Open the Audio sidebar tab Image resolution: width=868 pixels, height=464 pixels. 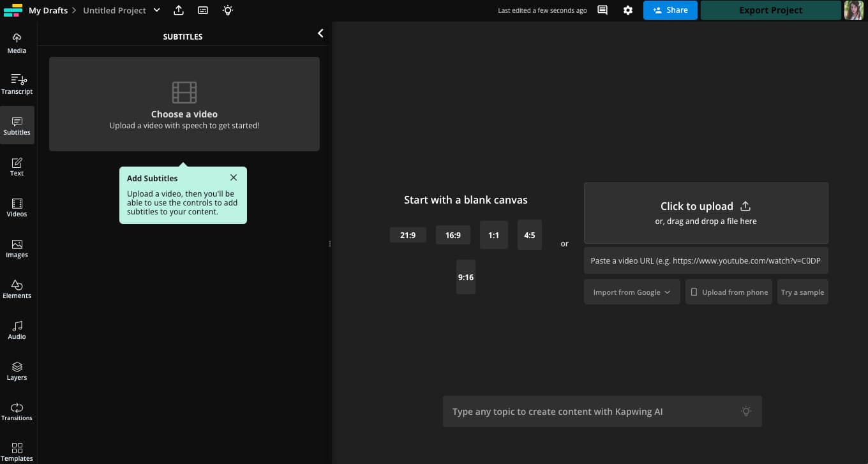(17, 329)
